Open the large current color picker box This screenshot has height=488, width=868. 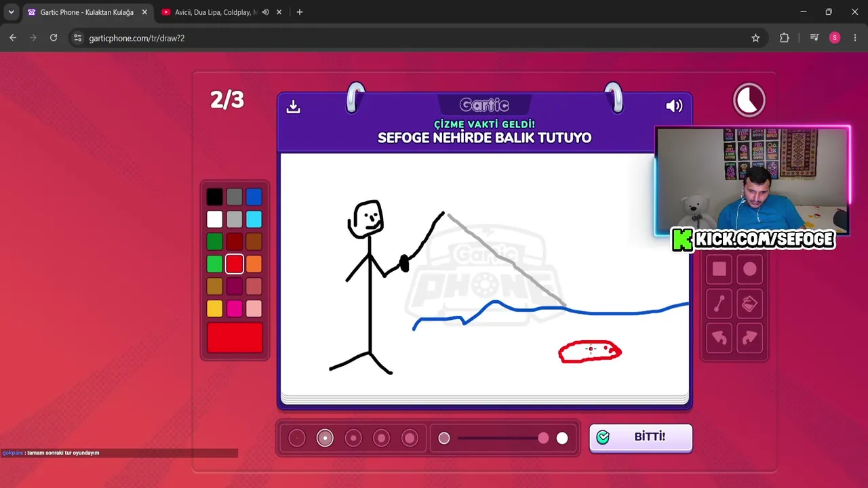(x=235, y=338)
